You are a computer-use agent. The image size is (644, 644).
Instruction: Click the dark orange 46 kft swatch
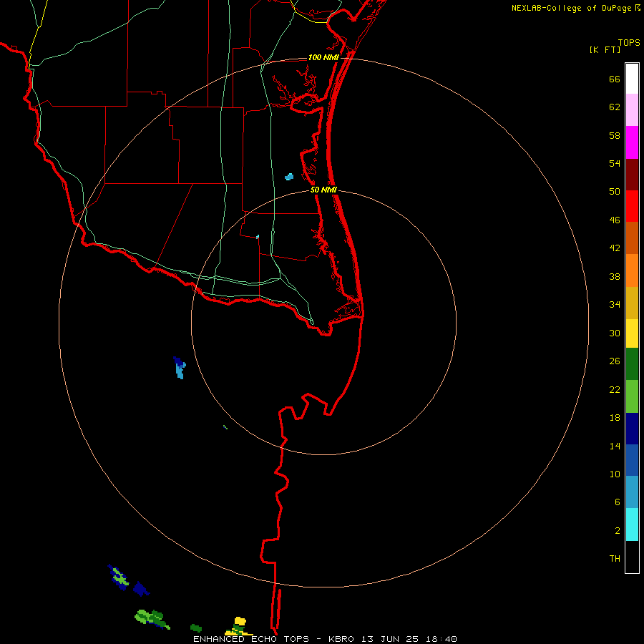point(632,238)
